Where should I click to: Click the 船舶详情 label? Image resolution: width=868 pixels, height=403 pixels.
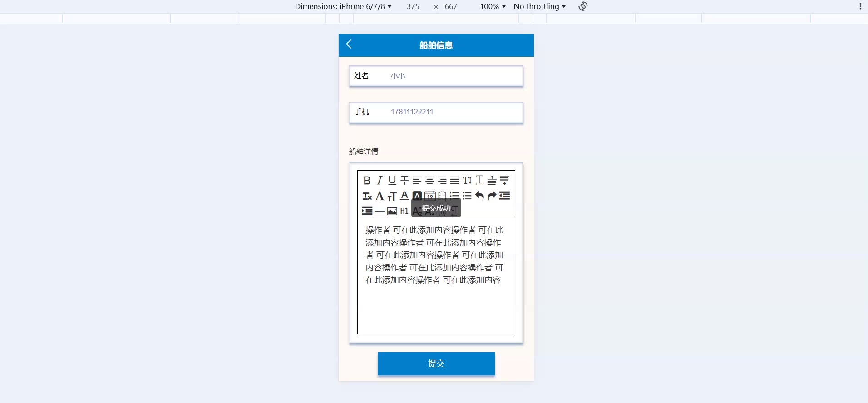[363, 152]
